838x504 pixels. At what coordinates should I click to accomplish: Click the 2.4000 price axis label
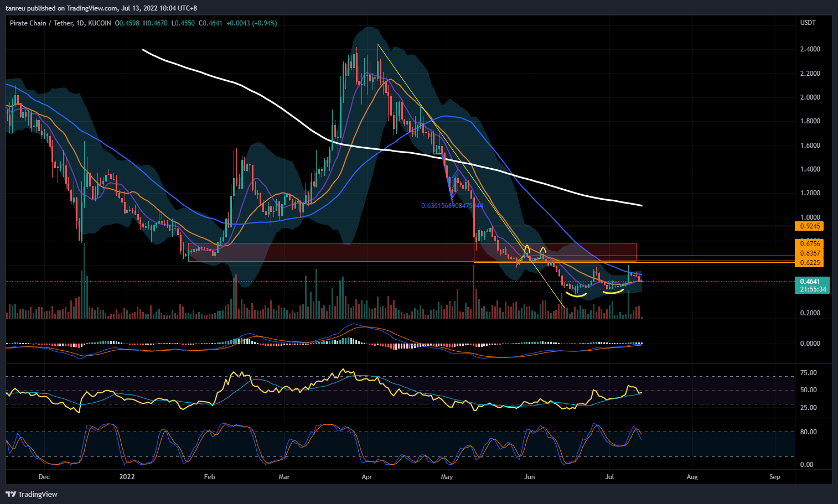(x=810, y=49)
